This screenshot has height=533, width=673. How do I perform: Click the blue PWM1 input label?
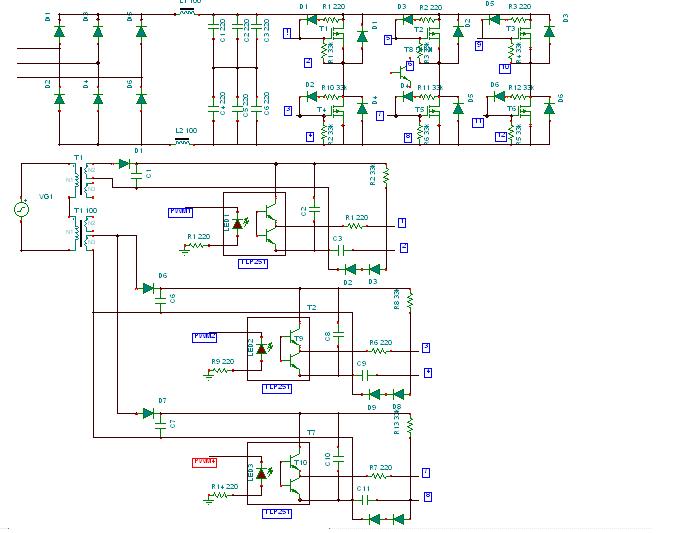point(180,212)
